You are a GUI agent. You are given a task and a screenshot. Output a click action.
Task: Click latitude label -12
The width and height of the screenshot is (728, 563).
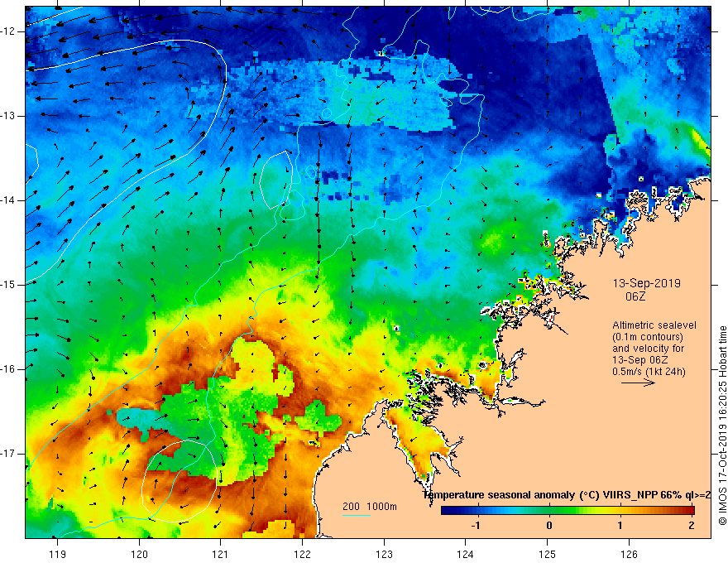(8, 31)
